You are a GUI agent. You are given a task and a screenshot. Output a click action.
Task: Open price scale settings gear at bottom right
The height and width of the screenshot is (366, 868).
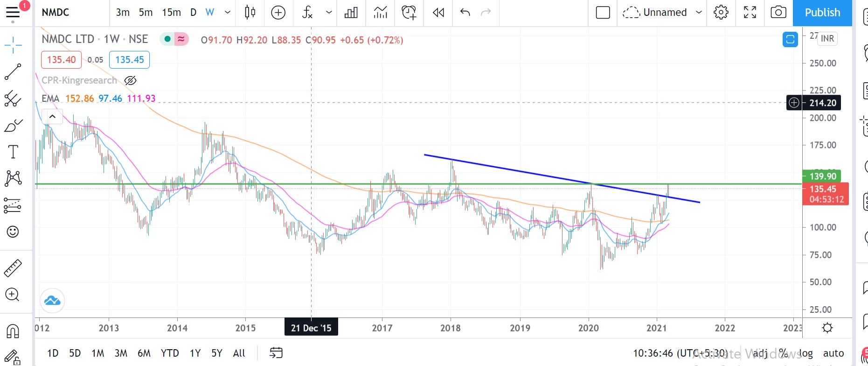coord(827,328)
